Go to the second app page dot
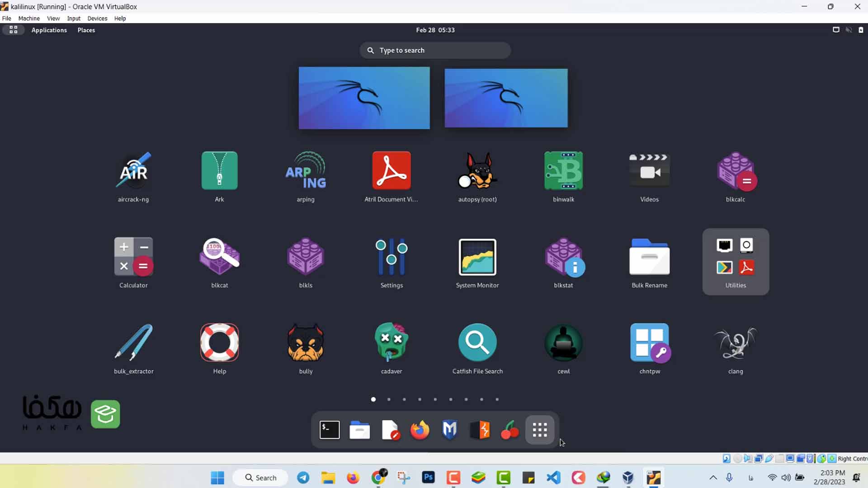This screenshot has height=488, width=868. tap(389, 399)
